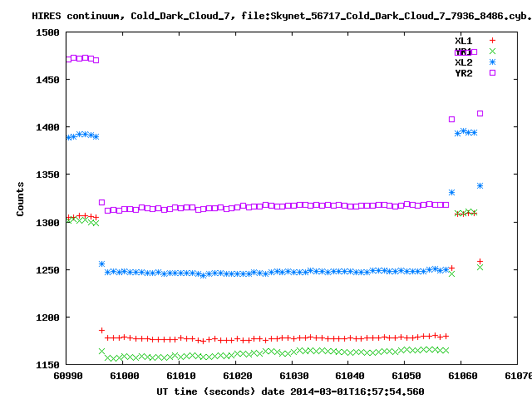Click the isolated blue star point near 1256 counts

[101, 264]
